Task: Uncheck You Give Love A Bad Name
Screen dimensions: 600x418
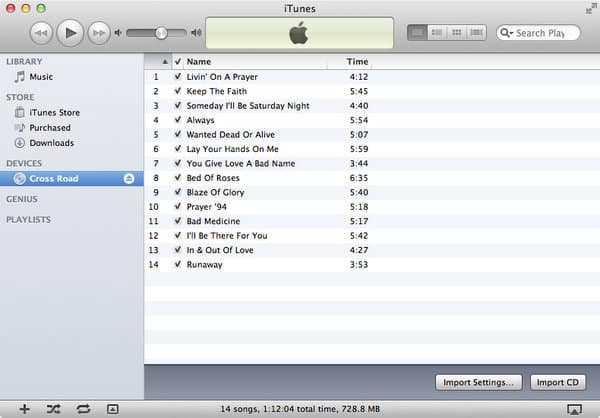Action: [x=178, y=163]
